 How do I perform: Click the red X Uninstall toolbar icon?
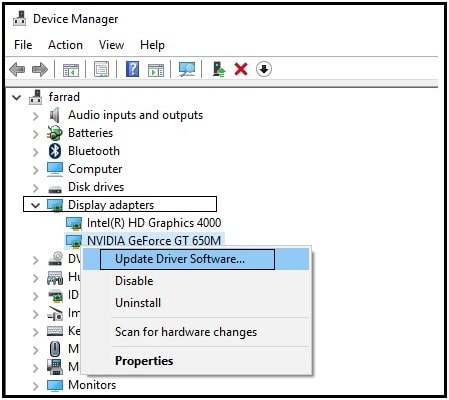coord(241,69)
